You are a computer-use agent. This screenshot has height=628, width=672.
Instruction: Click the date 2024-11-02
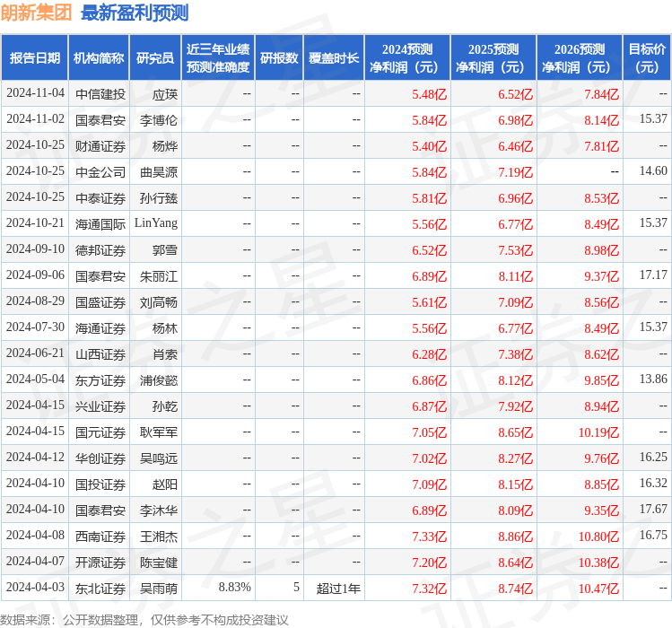tap(35, 119)
